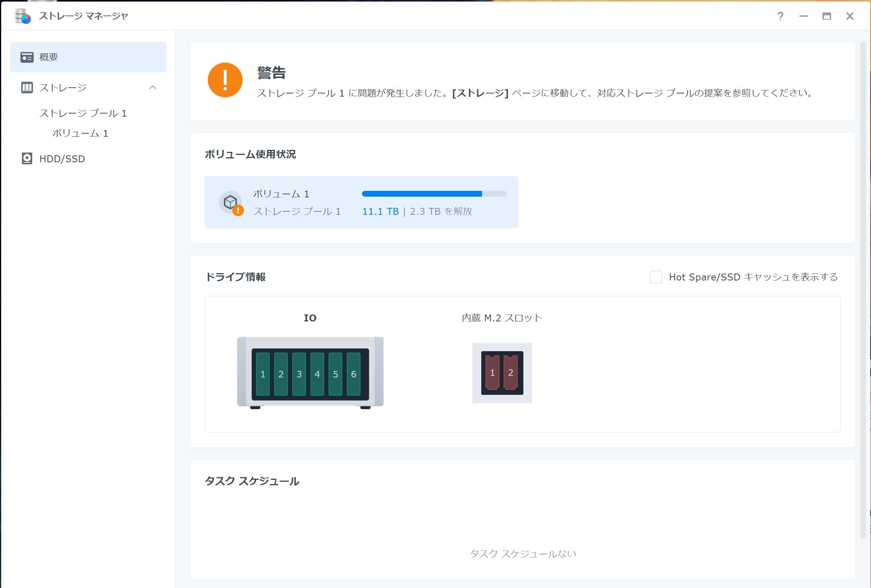Select drive bay 6 in the IO unit
The width and height of the screenshot is (871, 588).
tap(353, 374)
